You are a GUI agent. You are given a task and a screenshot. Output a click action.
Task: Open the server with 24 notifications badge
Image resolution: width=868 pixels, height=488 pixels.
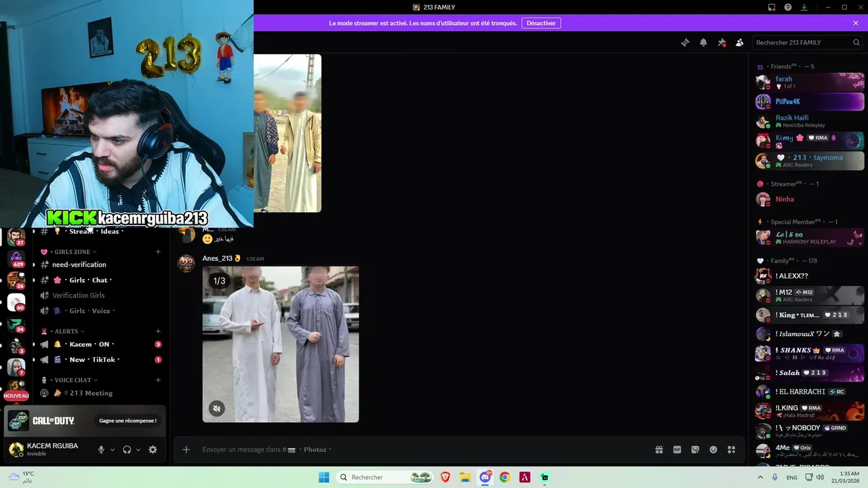pyautogui.click(x=16, y=324)
